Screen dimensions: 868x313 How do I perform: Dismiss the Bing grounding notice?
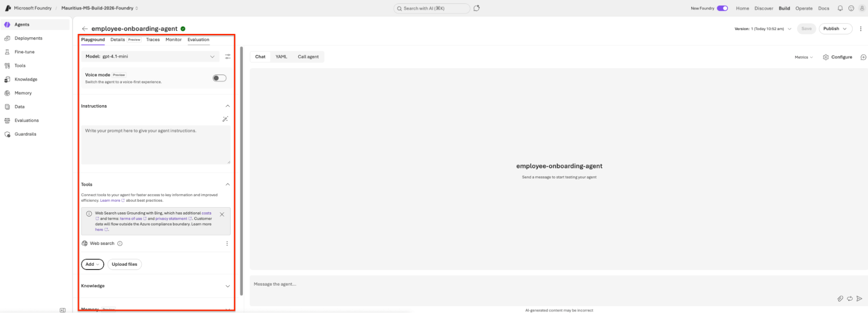(222, 214)
